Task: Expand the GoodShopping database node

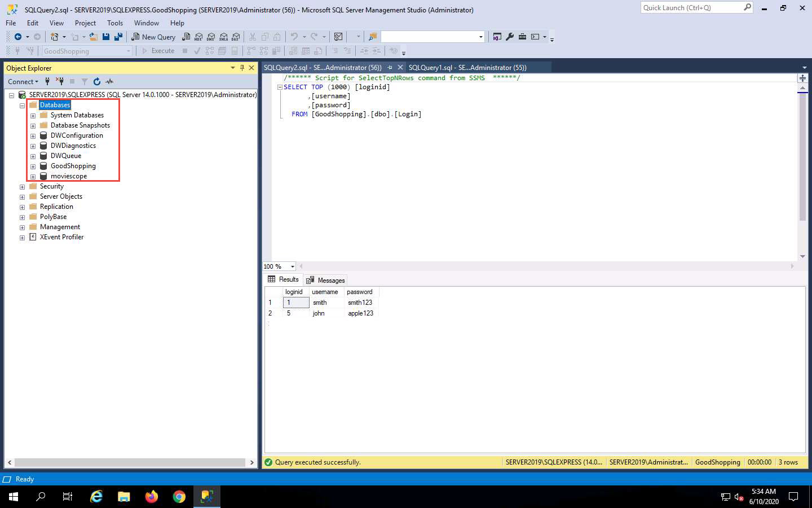Action: click(33, 167)
